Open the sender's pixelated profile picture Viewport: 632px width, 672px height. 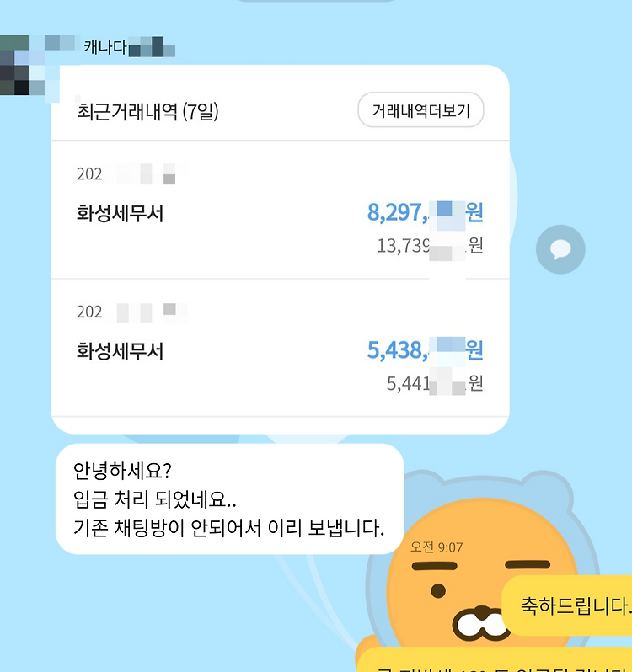tap(29, 68)
